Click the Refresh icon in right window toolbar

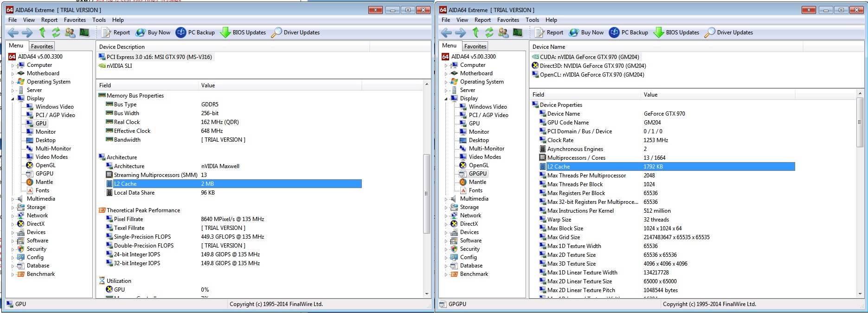click(489, 33)
